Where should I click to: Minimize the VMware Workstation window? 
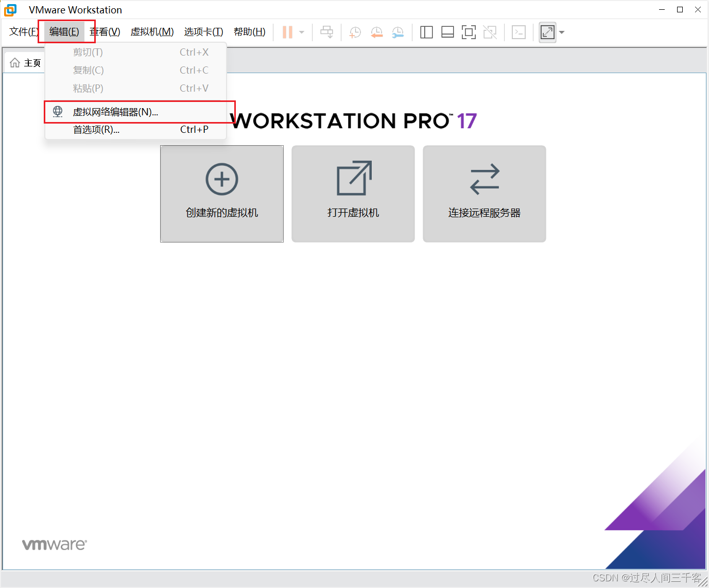[x=662, y=10]
